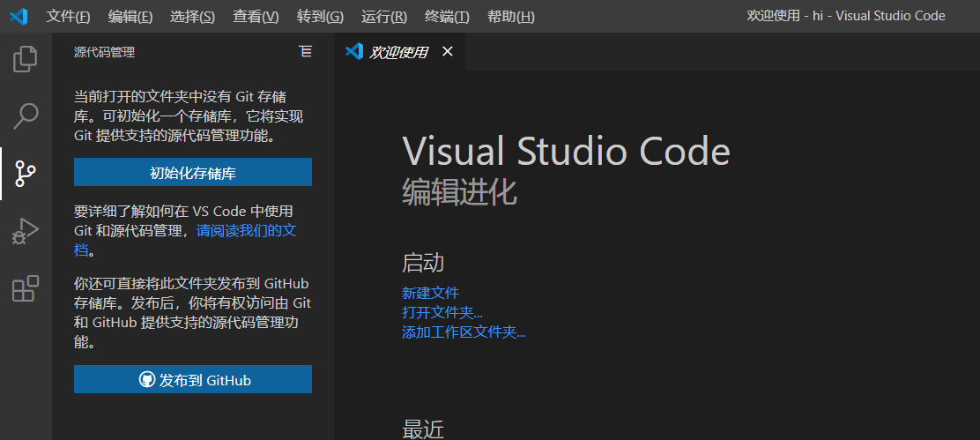
Task: Click the 打开文件夹... link
Action: click(x=442, y=312)
